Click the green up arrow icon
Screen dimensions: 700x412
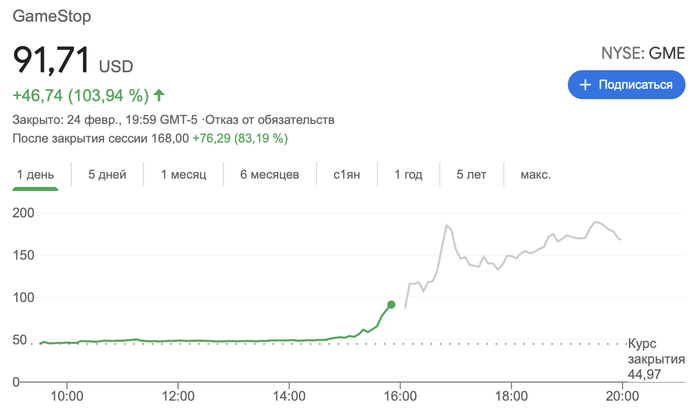pyautogui.click(x=159, y=96)
